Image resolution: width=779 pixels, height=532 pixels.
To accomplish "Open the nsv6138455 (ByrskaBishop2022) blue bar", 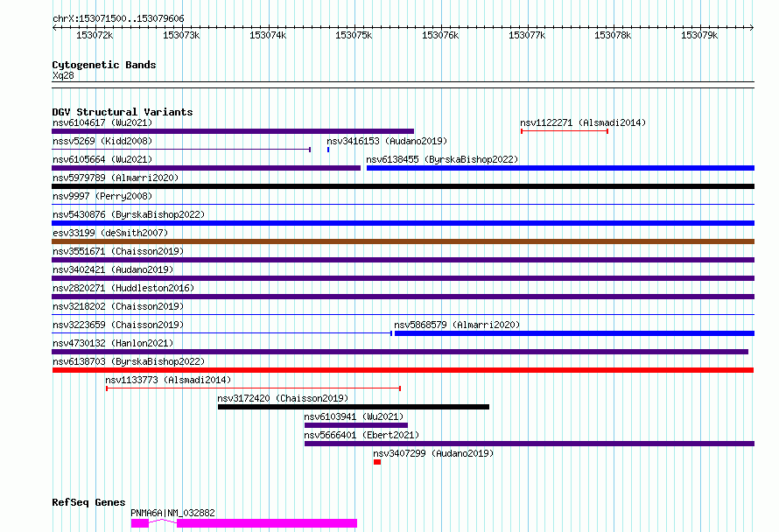I will (x=560, y=168).
